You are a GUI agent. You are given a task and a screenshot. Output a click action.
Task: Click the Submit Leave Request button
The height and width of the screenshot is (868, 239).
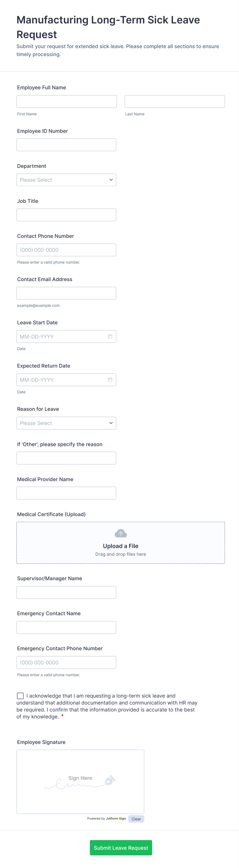click(x=121, y=847)
